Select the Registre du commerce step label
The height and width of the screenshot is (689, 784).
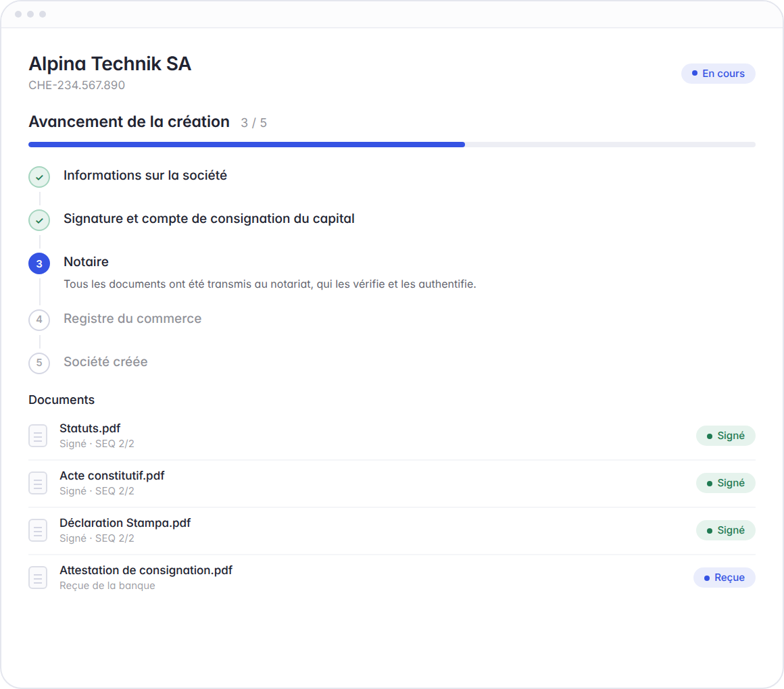(132, 319)
